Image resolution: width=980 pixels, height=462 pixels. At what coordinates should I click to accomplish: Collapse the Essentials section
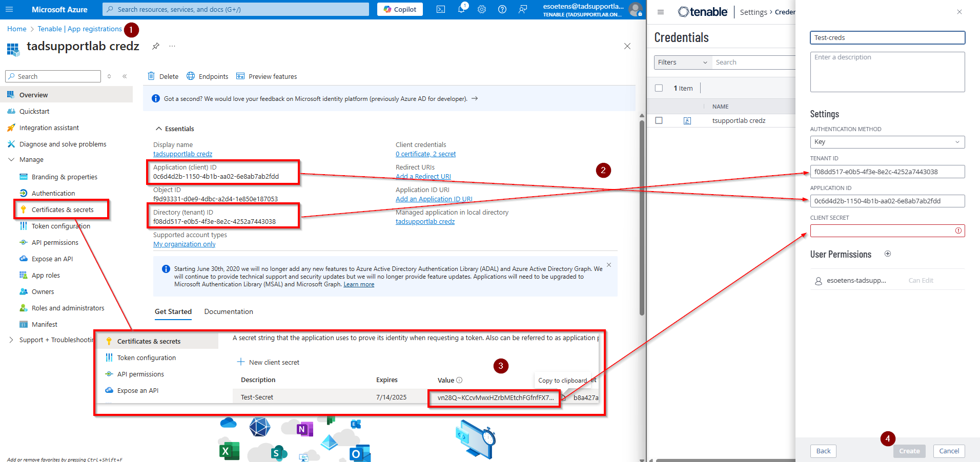[x=159, y=129]
